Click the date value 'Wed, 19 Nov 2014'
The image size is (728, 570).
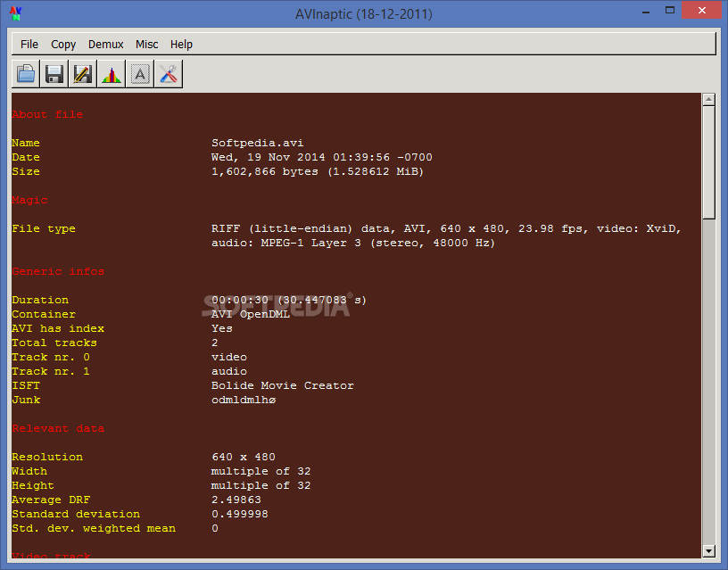(268, 157)
